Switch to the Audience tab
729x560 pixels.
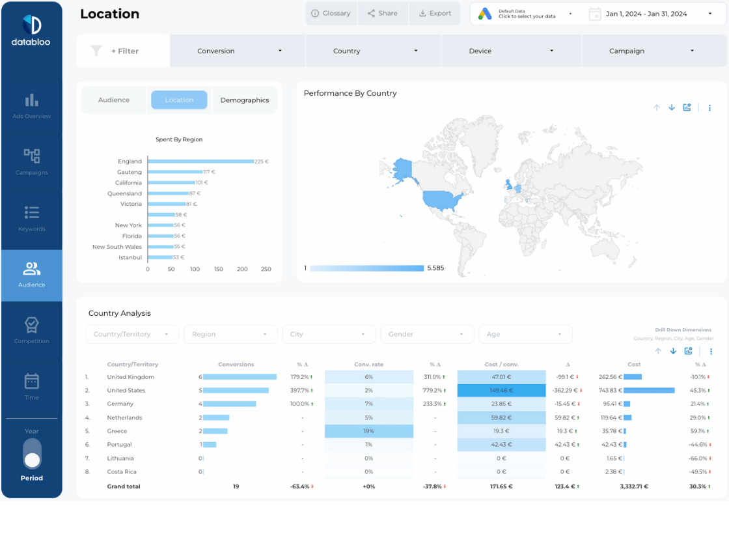[x=114, y=100]
